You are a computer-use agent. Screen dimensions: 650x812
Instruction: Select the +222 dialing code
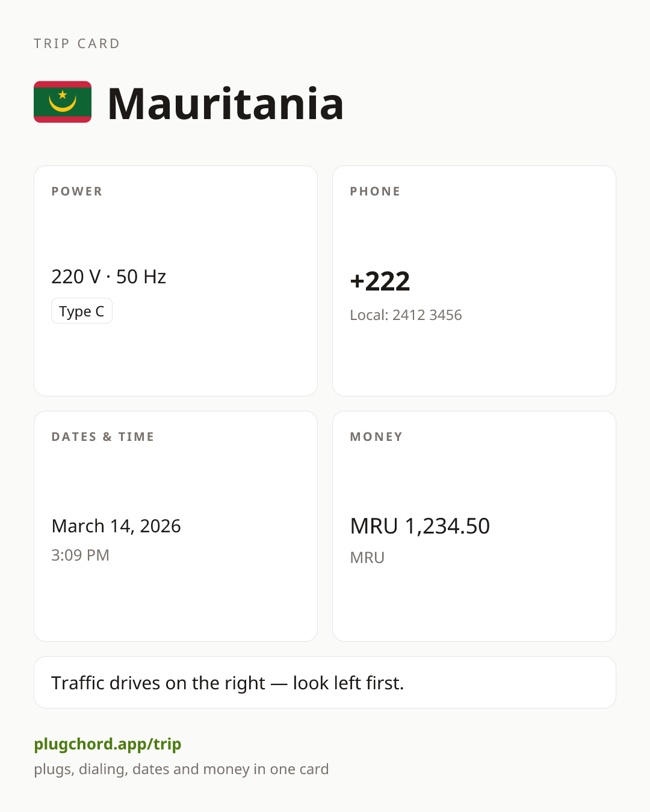tap(380, 281)
